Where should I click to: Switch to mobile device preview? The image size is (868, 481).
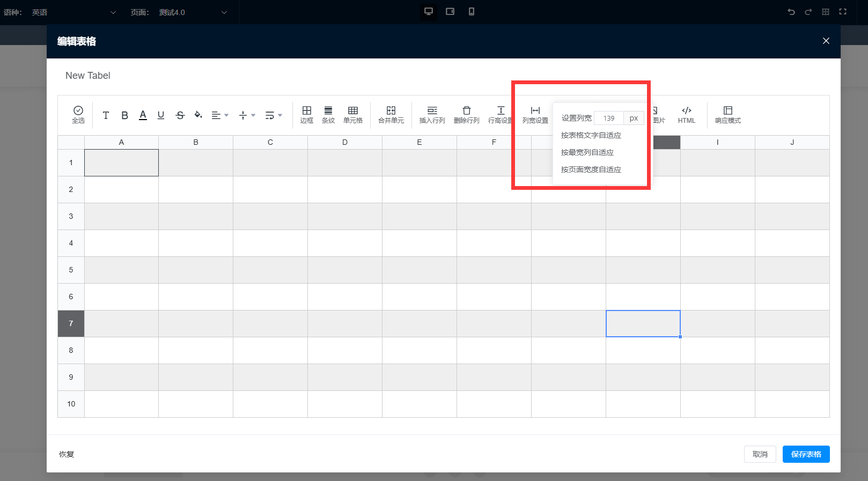(x=472, y=12)
